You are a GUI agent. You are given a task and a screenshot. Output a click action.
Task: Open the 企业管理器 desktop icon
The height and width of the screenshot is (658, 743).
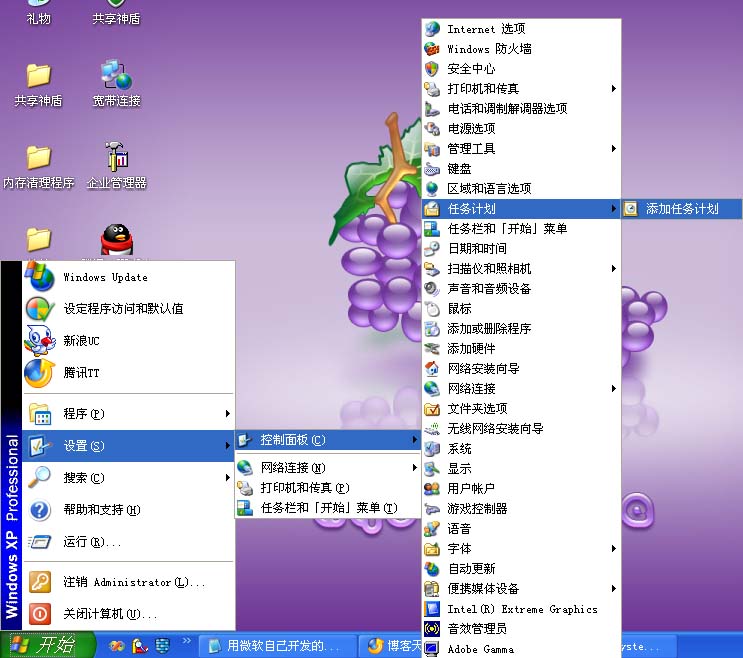click(x=116, y=157)
